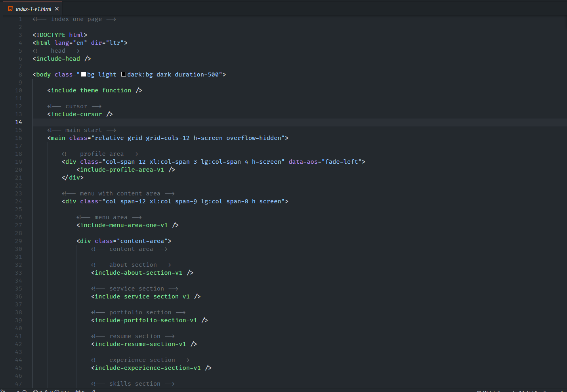The image size is (567, 392).
Task: Click the '<include-theme-function />' tag
Action: click(95, 90)
